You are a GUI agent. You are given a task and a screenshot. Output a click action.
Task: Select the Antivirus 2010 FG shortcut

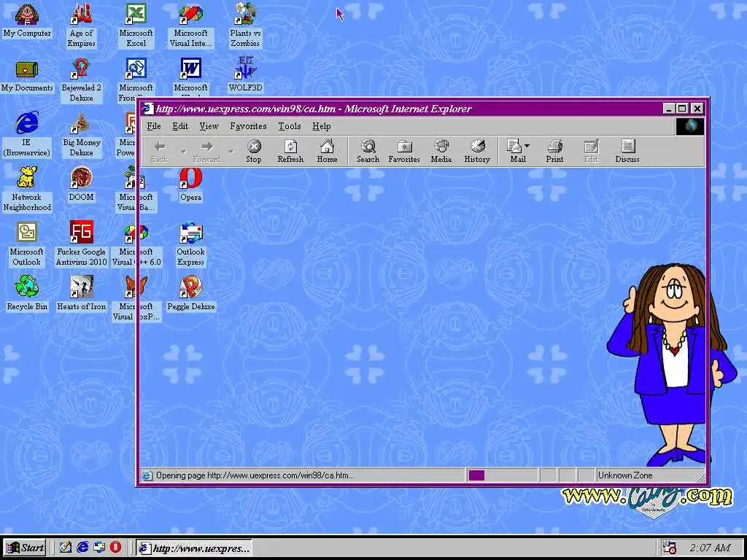81,244
